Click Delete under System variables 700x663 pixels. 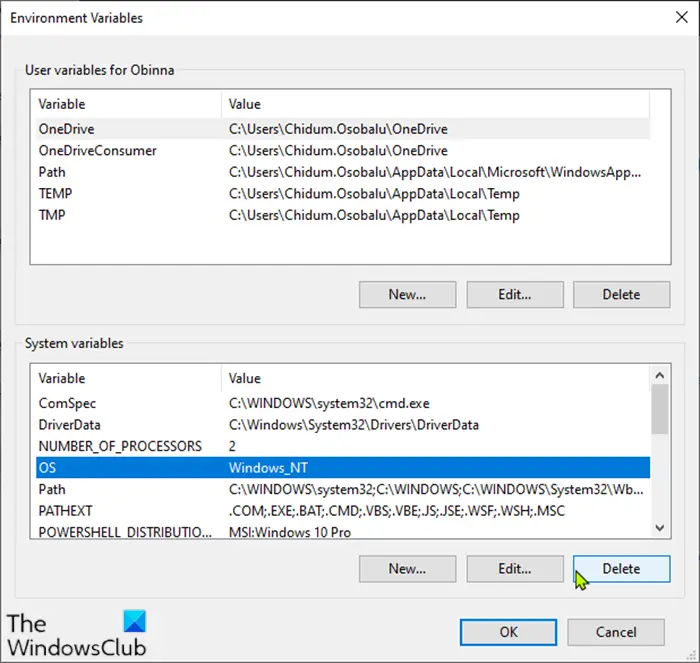(621, 569)
